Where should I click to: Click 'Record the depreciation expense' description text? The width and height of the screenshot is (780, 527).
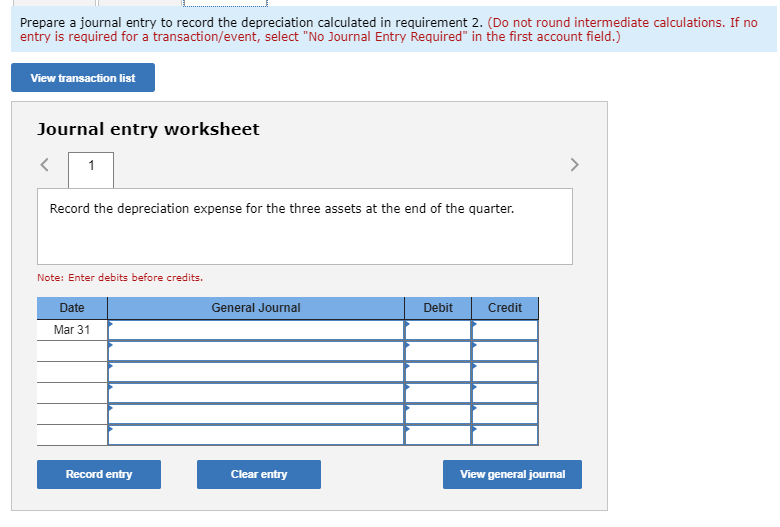pos(282,209)
